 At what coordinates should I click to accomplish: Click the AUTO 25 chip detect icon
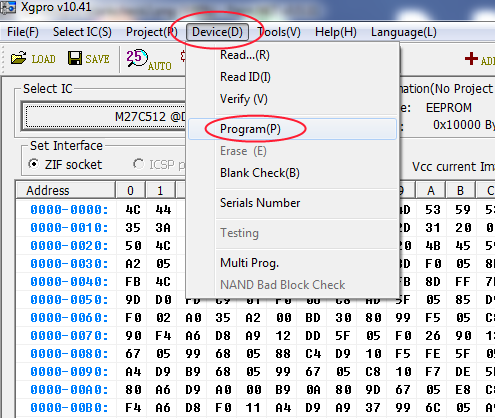(137, 58)
